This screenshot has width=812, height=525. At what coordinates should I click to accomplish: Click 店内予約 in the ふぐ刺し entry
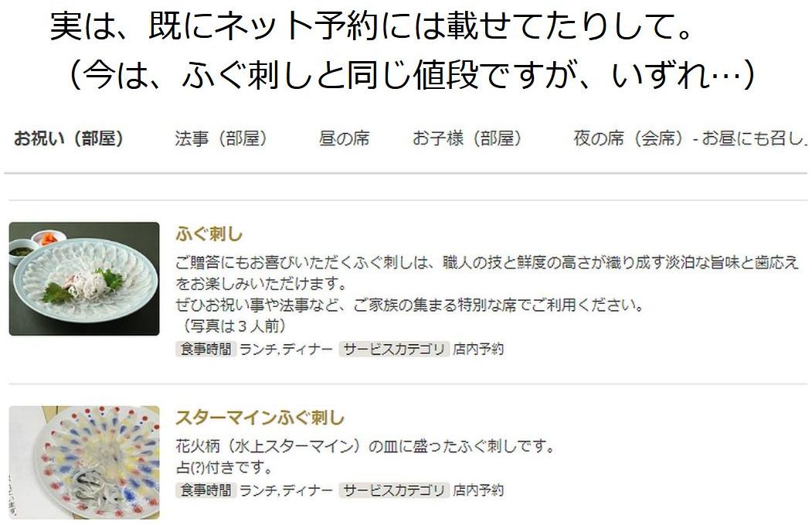point(478,349)
